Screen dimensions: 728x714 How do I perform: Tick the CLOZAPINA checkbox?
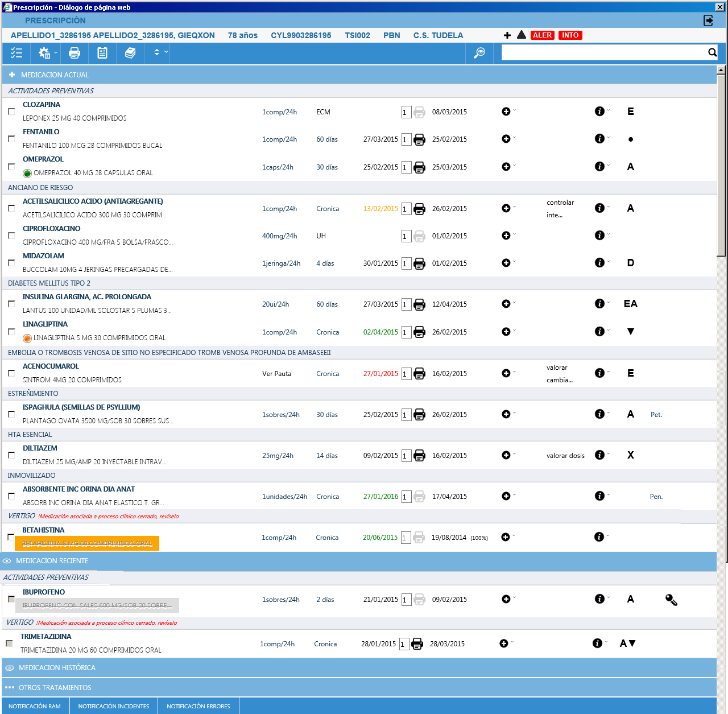pyautogui.click(x=11, y=112)
